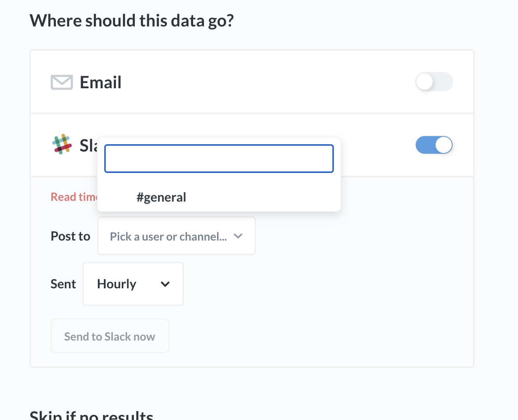Enable the Email notifications toggle
The height and width of the screenshot is (420, 518).
point(434,82)
